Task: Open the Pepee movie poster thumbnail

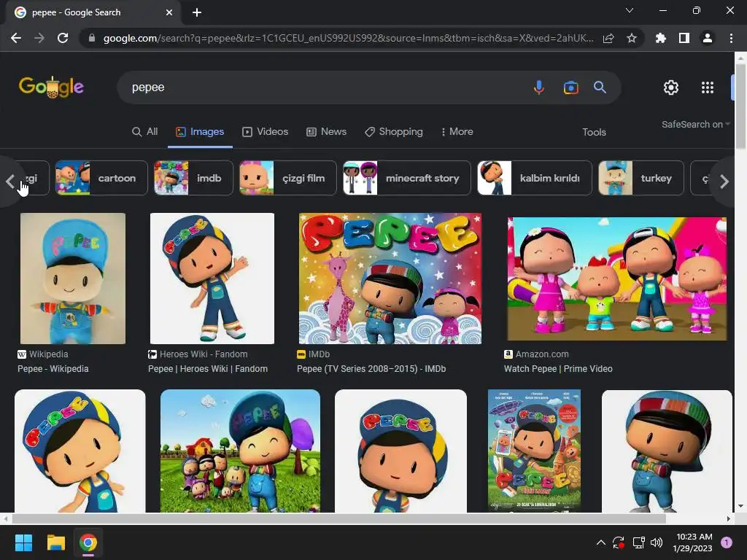Action: pyautogui.click(x=534, y=451)
